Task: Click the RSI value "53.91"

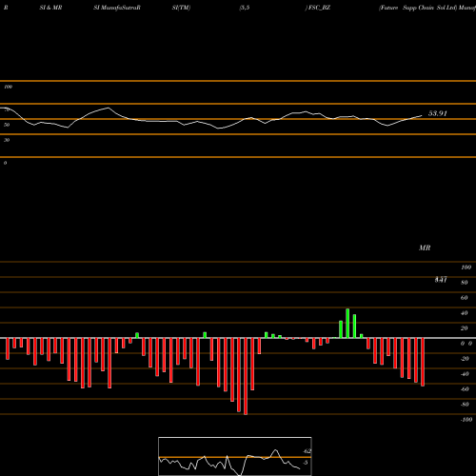Action: tap(438, 113)
